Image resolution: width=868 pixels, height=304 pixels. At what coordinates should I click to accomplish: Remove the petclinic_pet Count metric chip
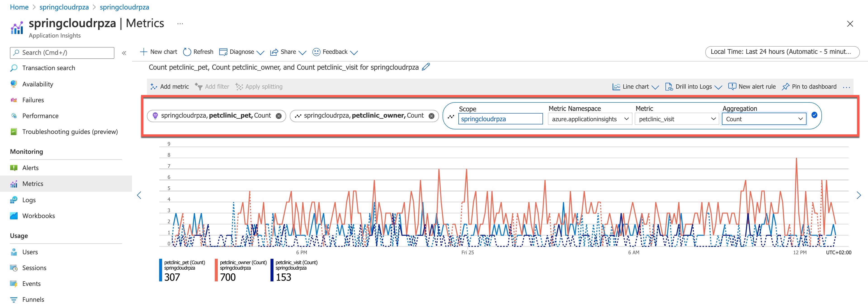click(x=279, y=116)
